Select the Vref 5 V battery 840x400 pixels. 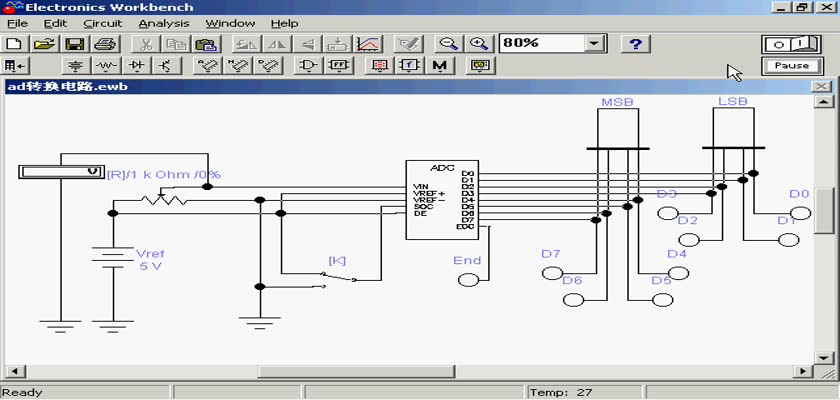112,260
